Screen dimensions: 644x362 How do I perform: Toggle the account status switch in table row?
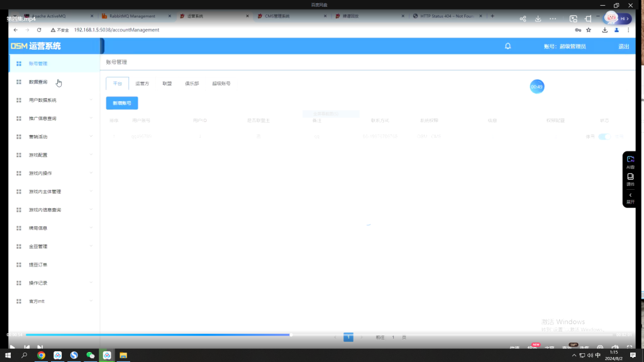coord(604,136)
